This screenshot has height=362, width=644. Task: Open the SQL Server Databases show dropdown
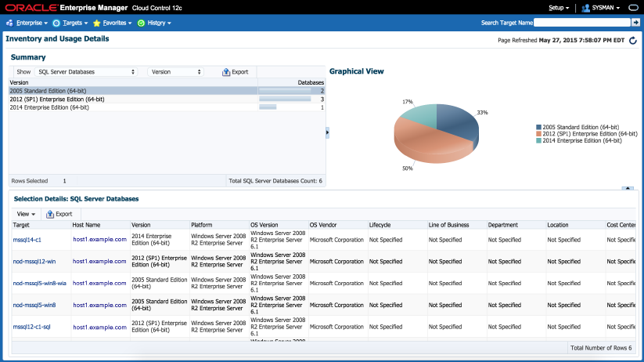click(86, 72)
